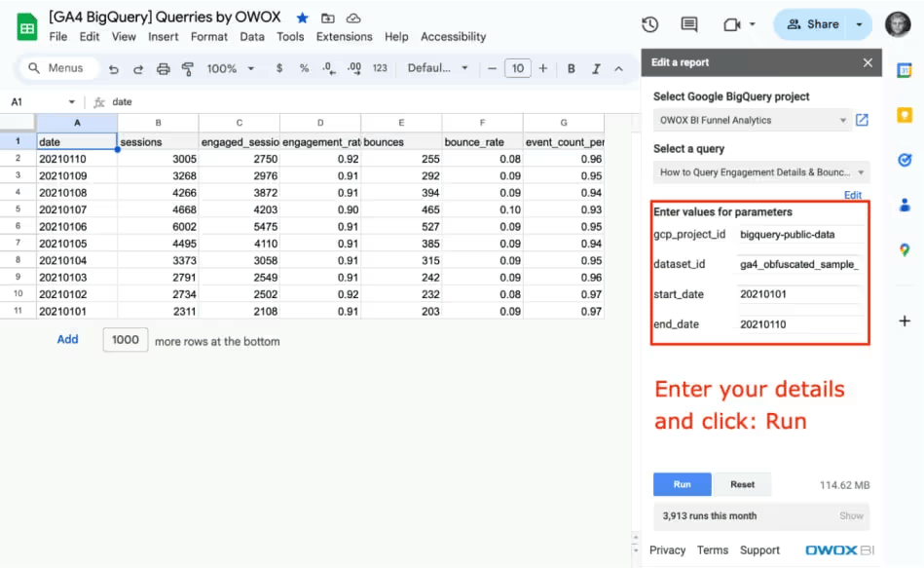Close the Edit a report panel

coord(868,62)
